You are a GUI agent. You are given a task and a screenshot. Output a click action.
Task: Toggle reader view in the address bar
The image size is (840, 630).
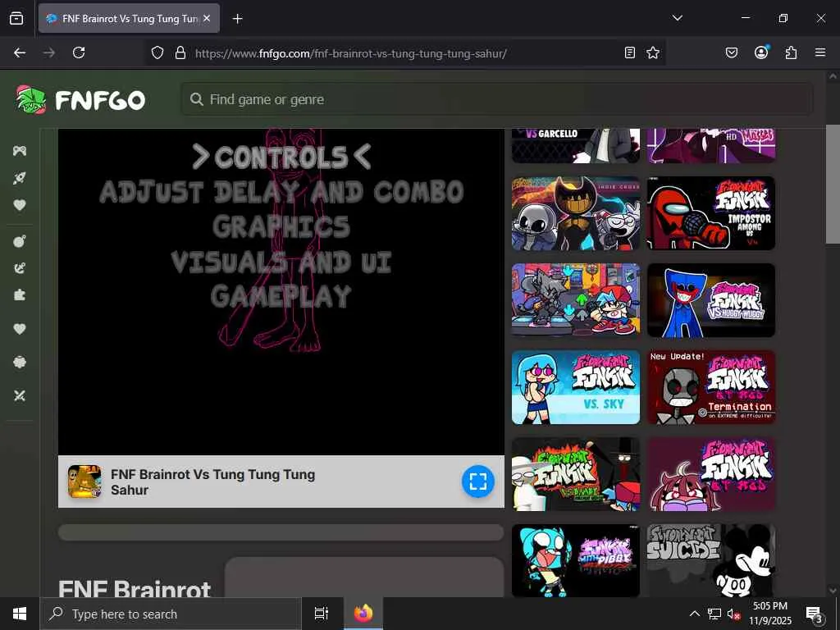(630, 52)
